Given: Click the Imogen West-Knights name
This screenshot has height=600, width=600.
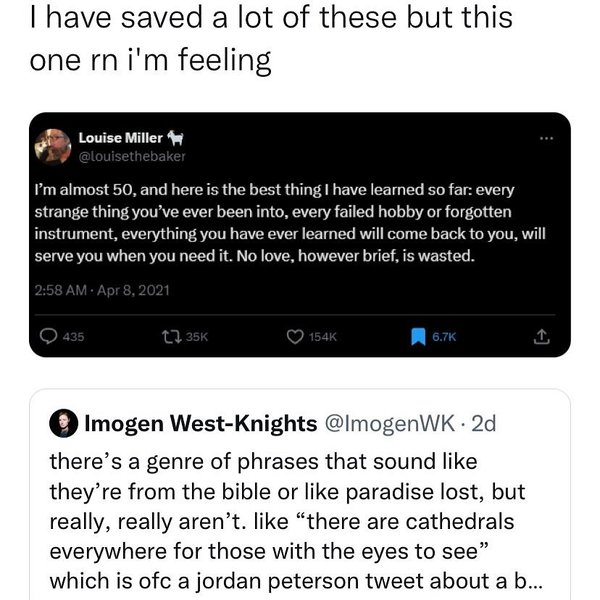Looking at the screenshot, I should point(201,423).
